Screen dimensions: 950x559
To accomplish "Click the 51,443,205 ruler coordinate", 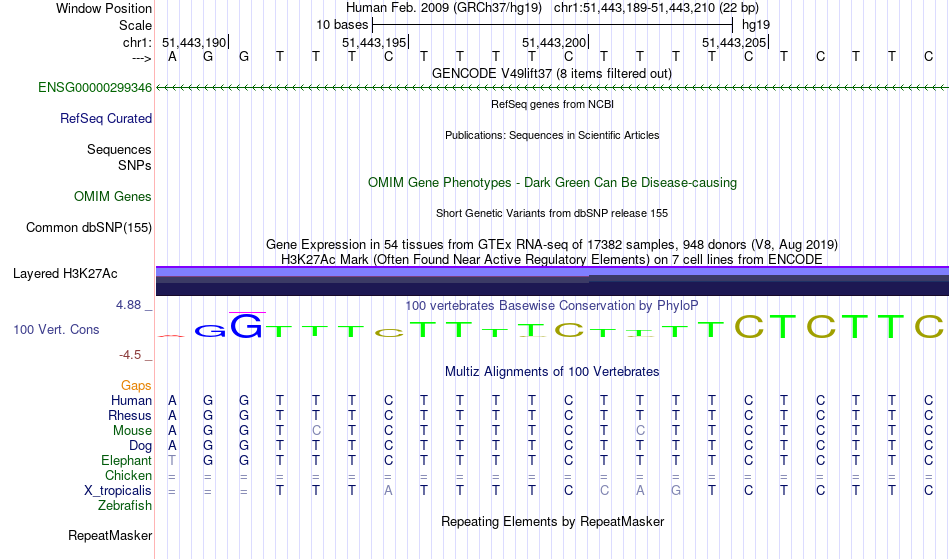I will click(x=734, y=42).
